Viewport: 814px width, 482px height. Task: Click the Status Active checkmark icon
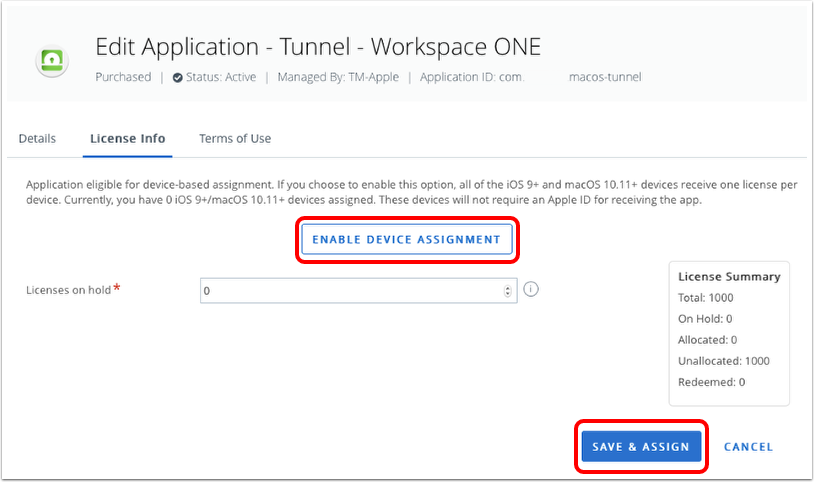177,77
